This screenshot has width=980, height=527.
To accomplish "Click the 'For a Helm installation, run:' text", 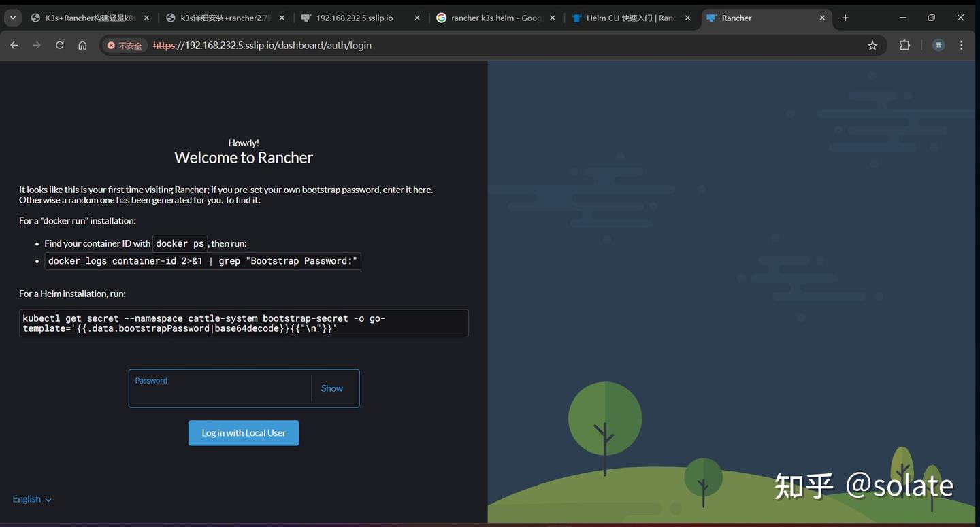I will (72, 294).
